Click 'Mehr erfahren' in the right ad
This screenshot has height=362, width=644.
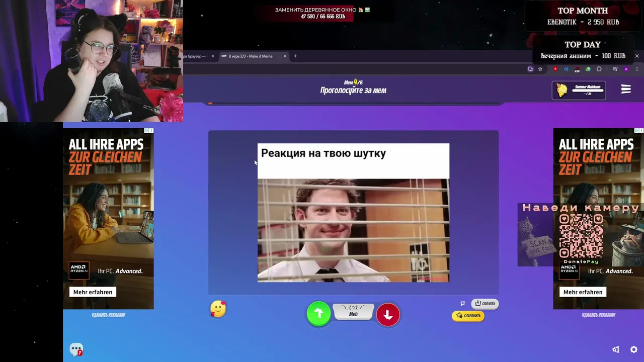[x=583, y=292]
